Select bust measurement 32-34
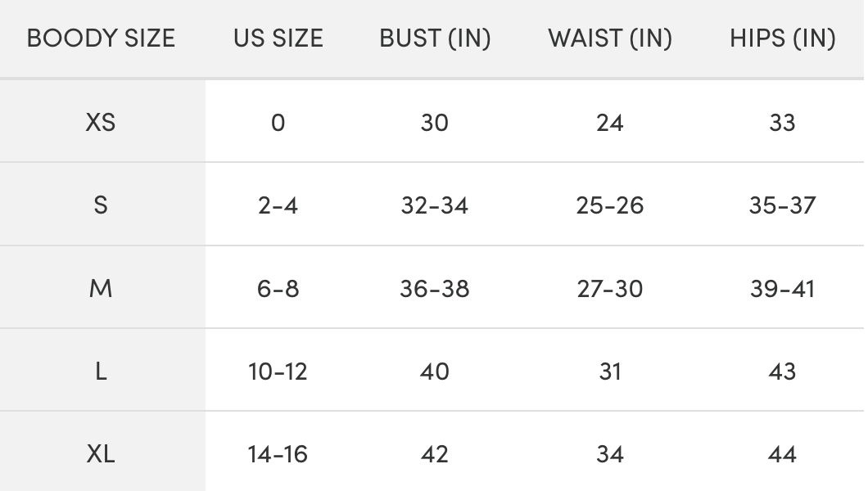Viewport: 868px width, 491px height. coord(435,205)
